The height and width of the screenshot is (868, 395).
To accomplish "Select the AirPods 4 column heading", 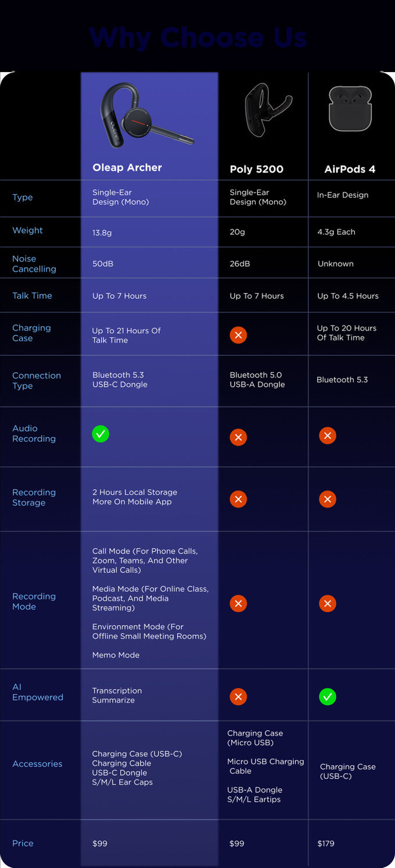I will (x=350, y=169).
